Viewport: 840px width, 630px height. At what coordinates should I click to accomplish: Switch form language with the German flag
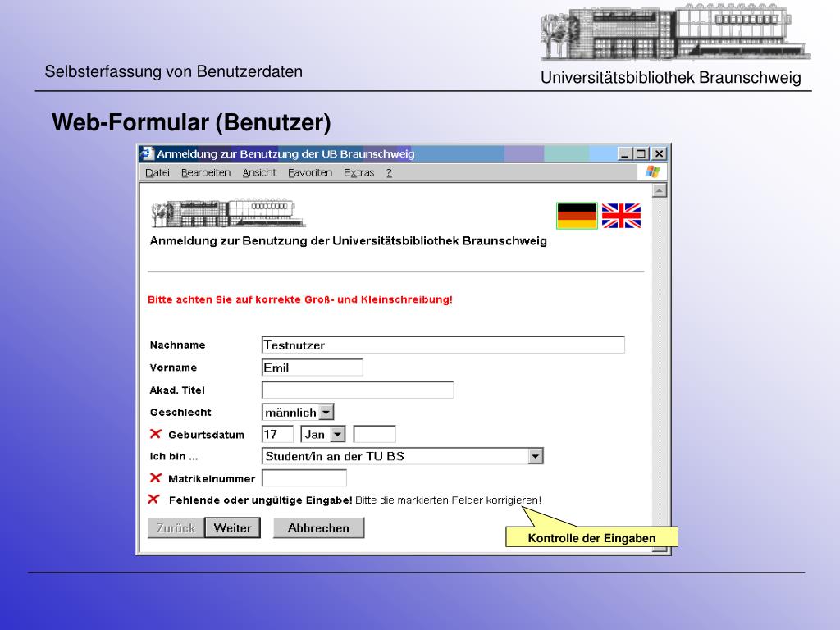[x=577, y=216]
